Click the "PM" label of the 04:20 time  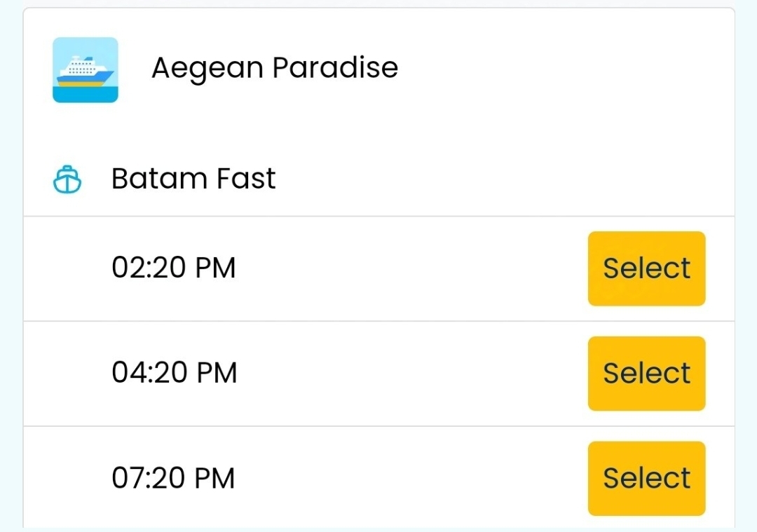pyautogui.click(x=216, y=373)
